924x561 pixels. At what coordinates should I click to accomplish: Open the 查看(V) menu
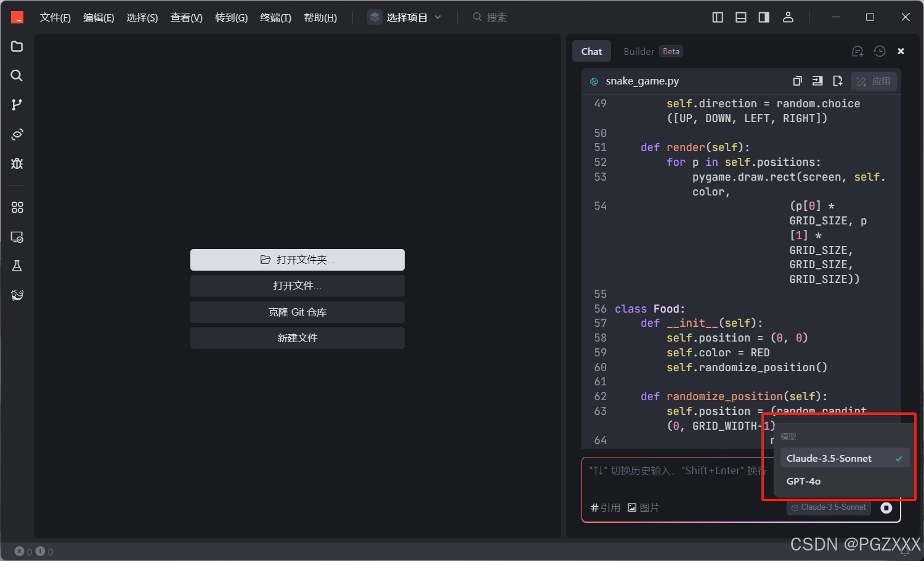click(186, 17)
